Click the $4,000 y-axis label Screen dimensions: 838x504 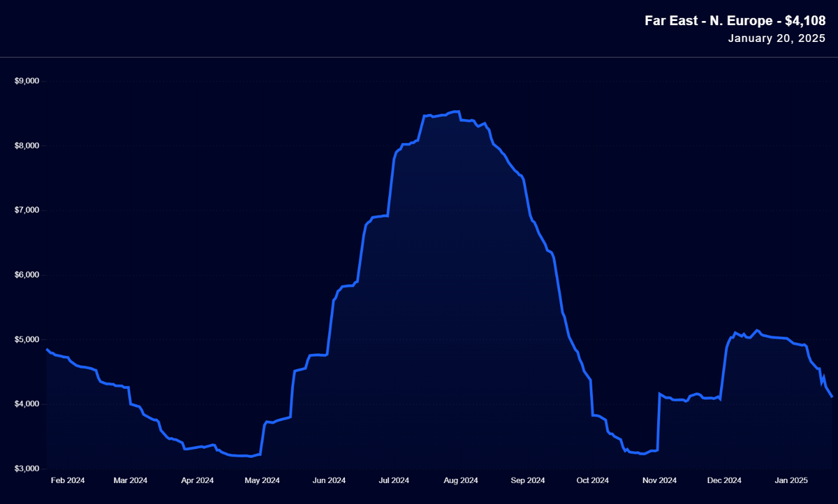pos(27,404)
